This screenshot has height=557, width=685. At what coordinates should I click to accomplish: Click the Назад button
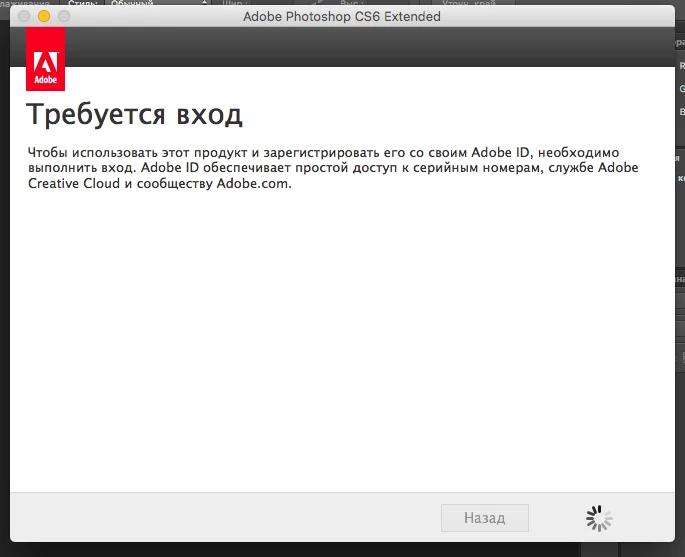484,518
